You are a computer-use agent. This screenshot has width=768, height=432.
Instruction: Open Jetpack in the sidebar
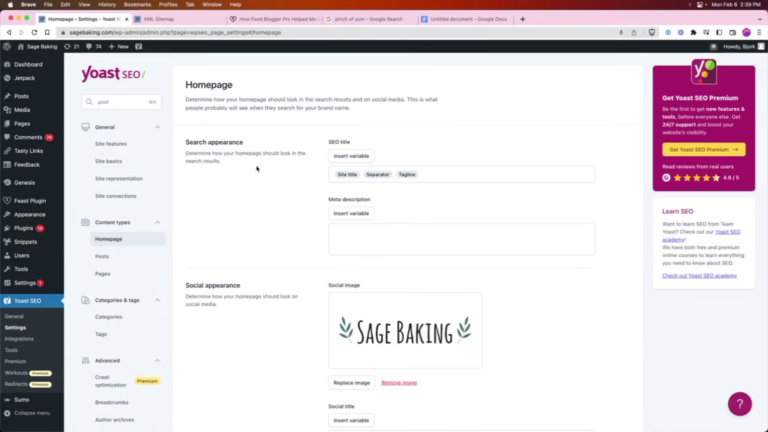point(24,78)
